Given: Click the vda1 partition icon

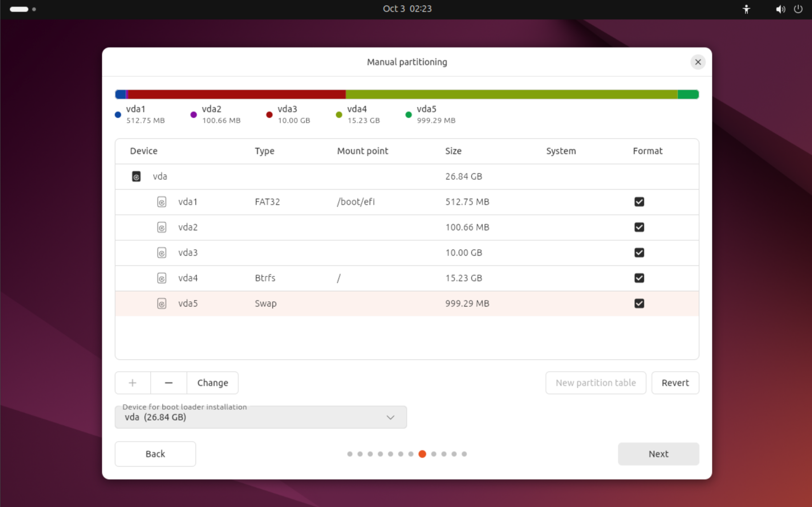Looking at the screenshot, I should pyautogui.click(x=162, y=202).
